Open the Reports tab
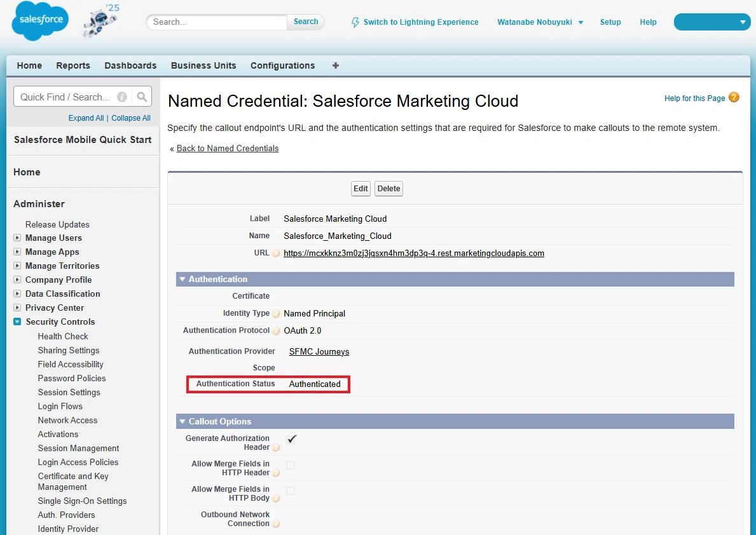 tap(73, 65)
